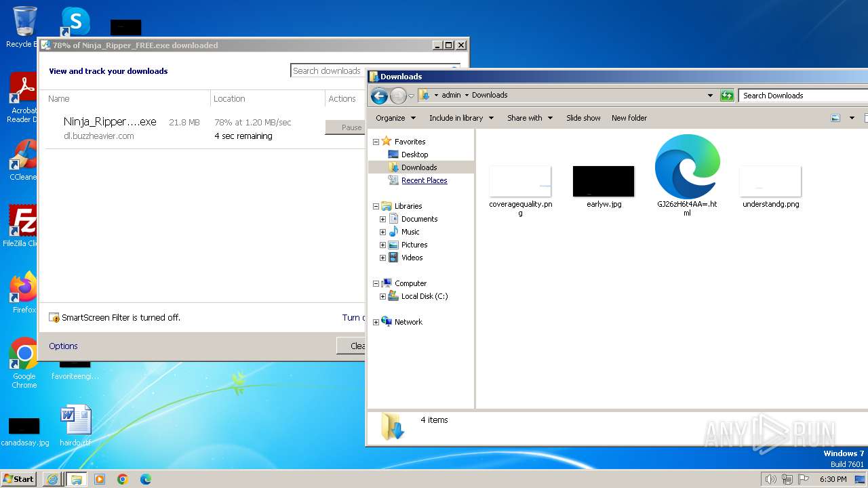Screen dimensions: 868x488
Task: Click the network tray icon
Action: [x=787, y=479]
